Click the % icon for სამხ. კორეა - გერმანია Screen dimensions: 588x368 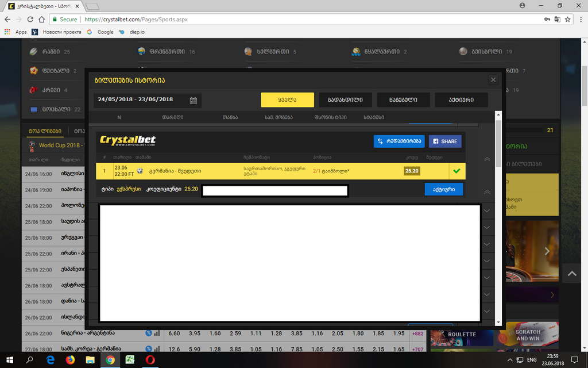[149, 349]
